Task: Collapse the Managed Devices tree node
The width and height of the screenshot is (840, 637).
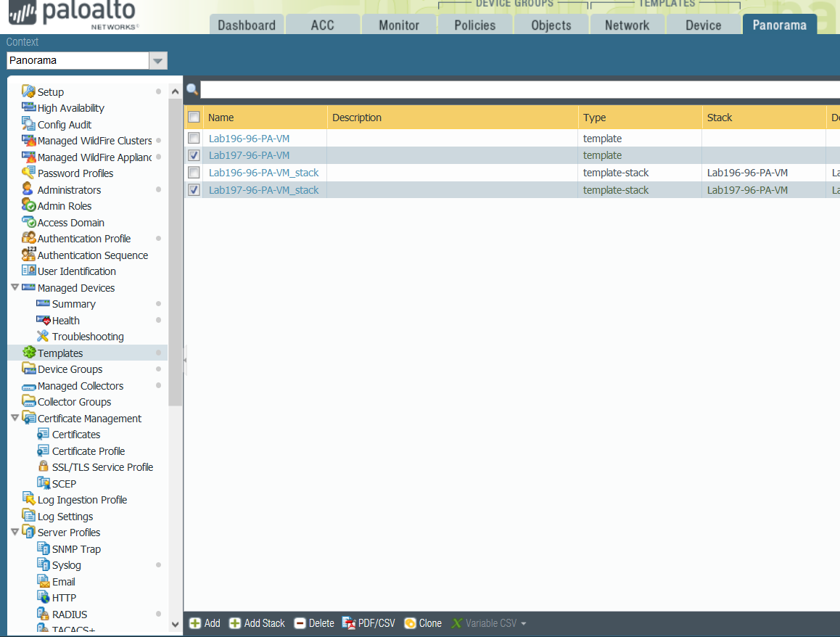Action: coord(15,287)
